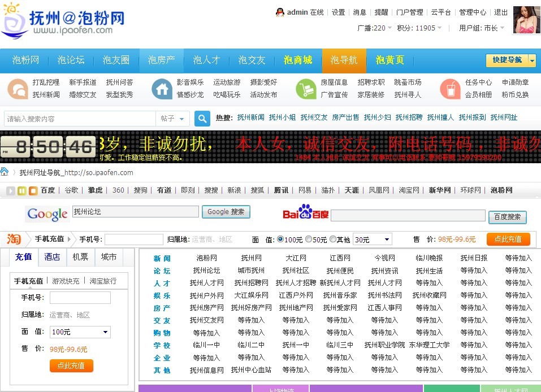
Task: Select the 100元 radio button
Action: tap(280, 239)
